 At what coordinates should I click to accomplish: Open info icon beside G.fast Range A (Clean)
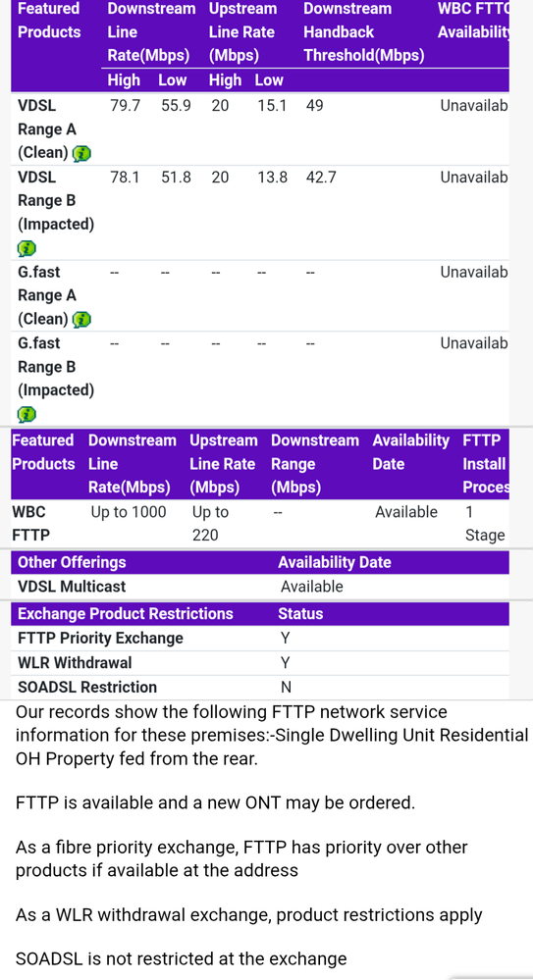pyautogui.click(x=81, y=320)
